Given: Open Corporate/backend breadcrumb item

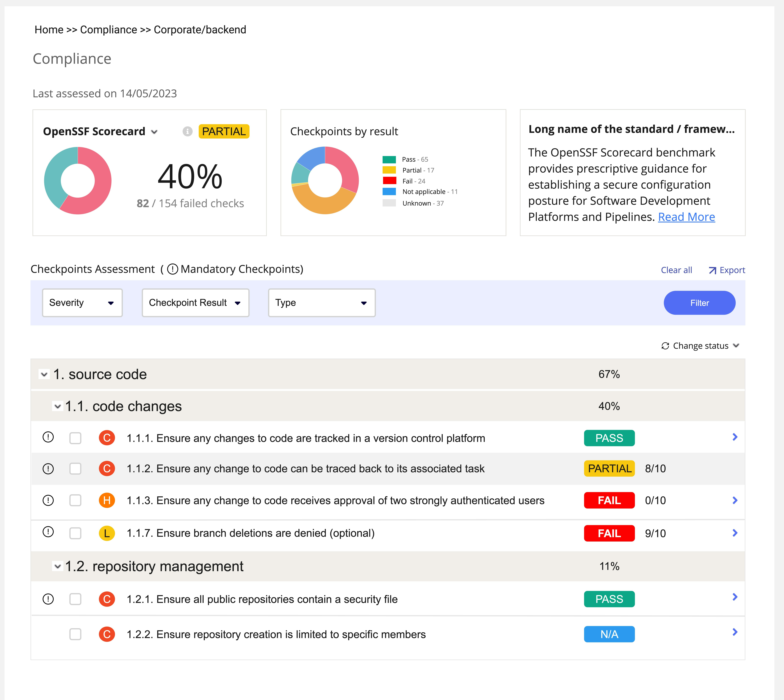Looking at the screenshot, I should [x=200, y=30].
